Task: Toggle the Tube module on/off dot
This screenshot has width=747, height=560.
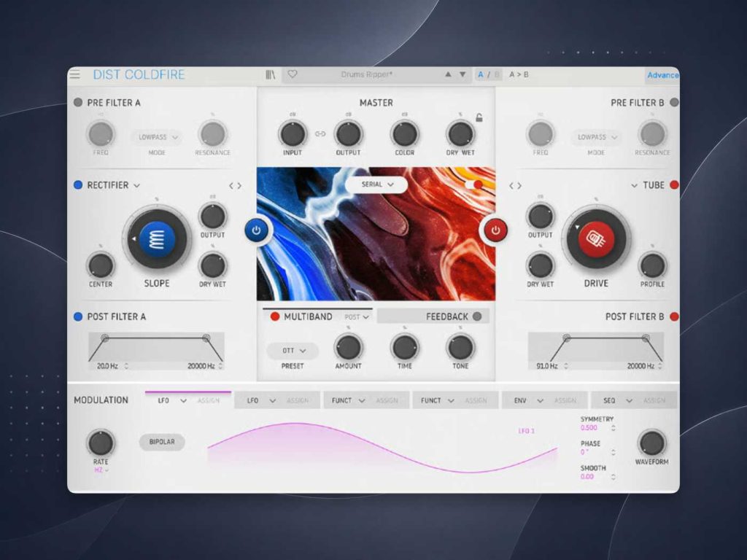Action: pyautogui.click(x=674, y=185)
